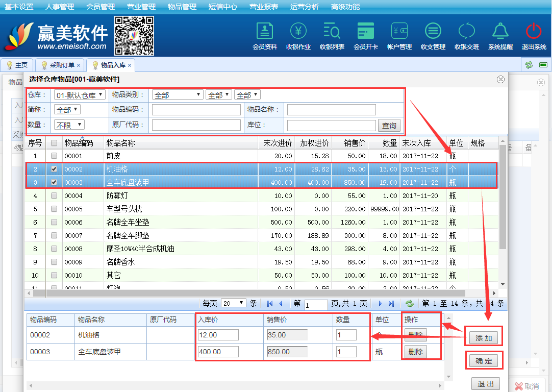Uncheck the checkbox for item 00002 机油格
Screen dimensions: 552x392
(54, 169)
